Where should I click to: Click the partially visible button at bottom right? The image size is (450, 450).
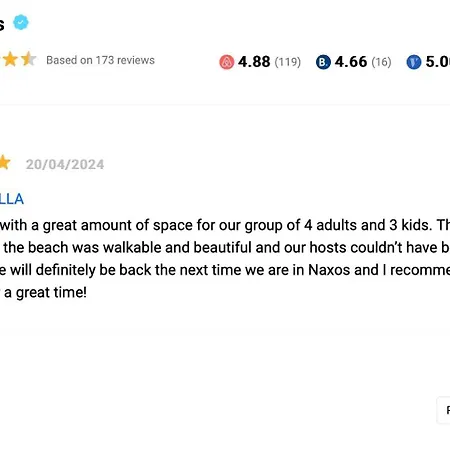(x=444, y=410)
